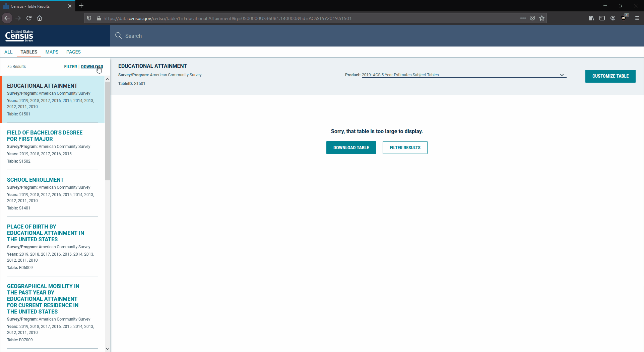Click the main EDUCATIONAL ATTAINMENT heading
Viewport: 644px width, 352px height.
(x=152, y=66)
